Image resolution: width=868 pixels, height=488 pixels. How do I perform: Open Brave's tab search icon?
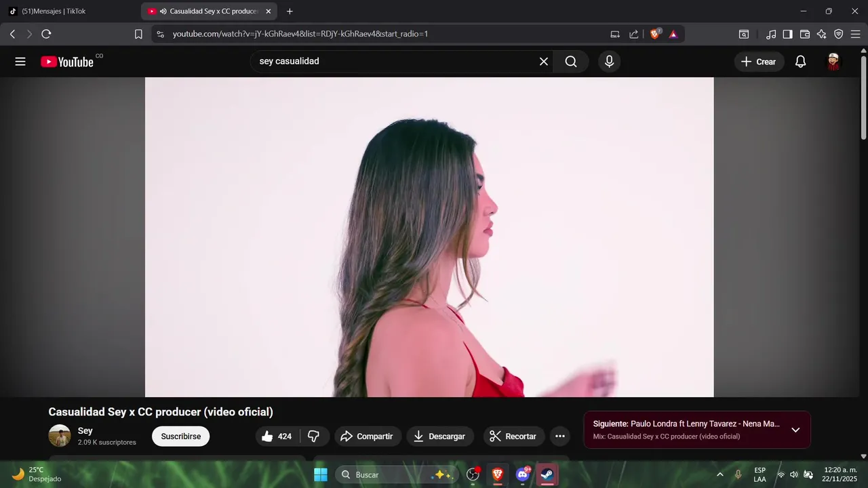click(744, 34)
